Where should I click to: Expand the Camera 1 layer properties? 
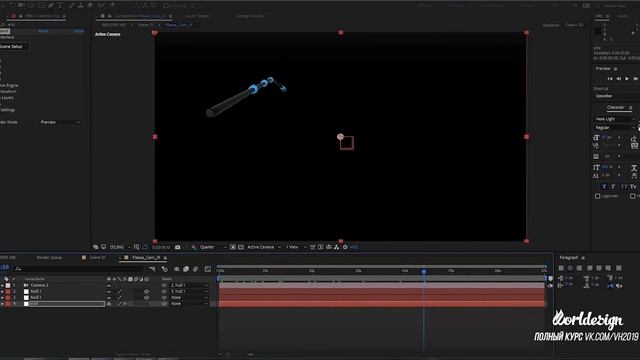tap(2, 285)
